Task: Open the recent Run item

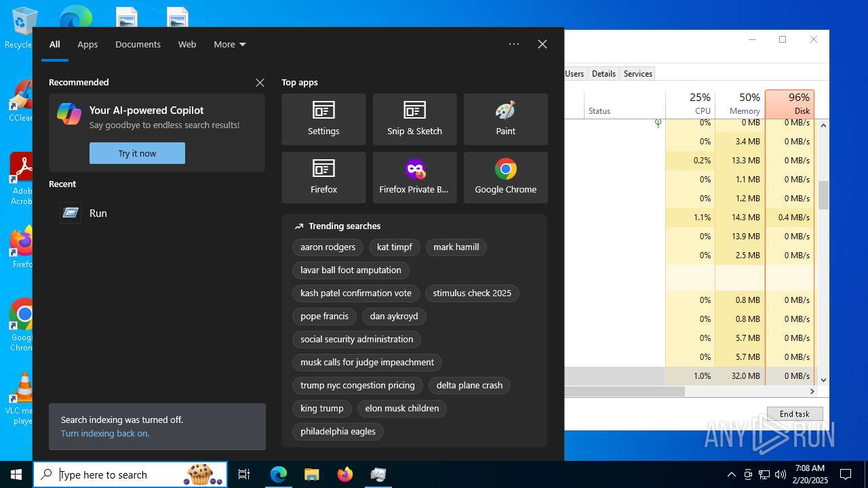Action: click(x=157, y=213)
